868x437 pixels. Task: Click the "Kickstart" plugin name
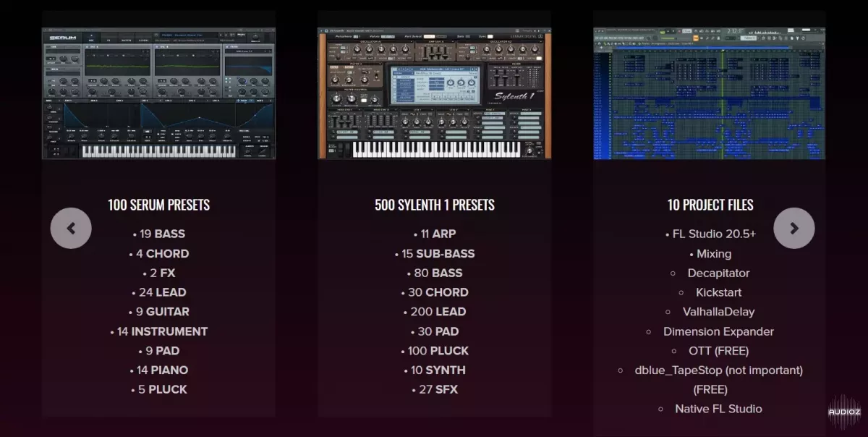coord(719,292)
